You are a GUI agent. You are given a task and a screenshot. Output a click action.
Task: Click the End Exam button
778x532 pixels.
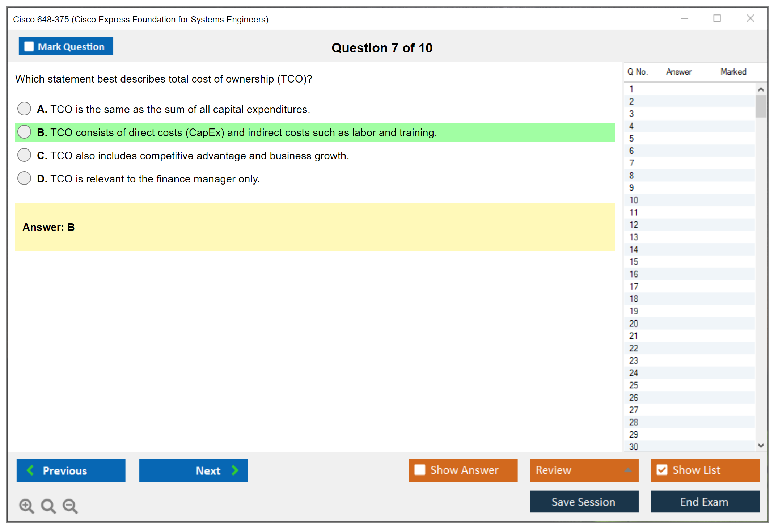point(705,502)
